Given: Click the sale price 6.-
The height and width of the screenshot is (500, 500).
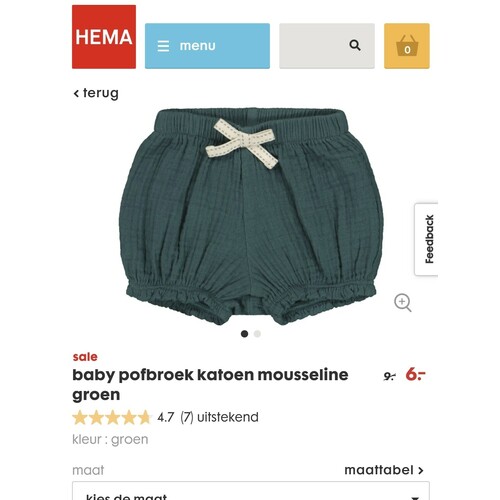Looking at the screenshot, I should 415,374.
